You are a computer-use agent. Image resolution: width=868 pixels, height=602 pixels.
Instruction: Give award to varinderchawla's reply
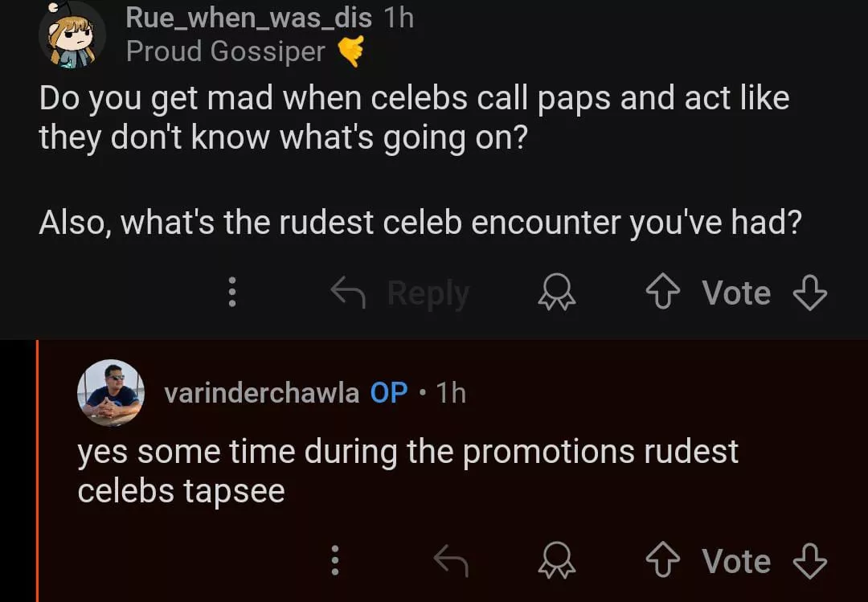[x=557, y=561]
